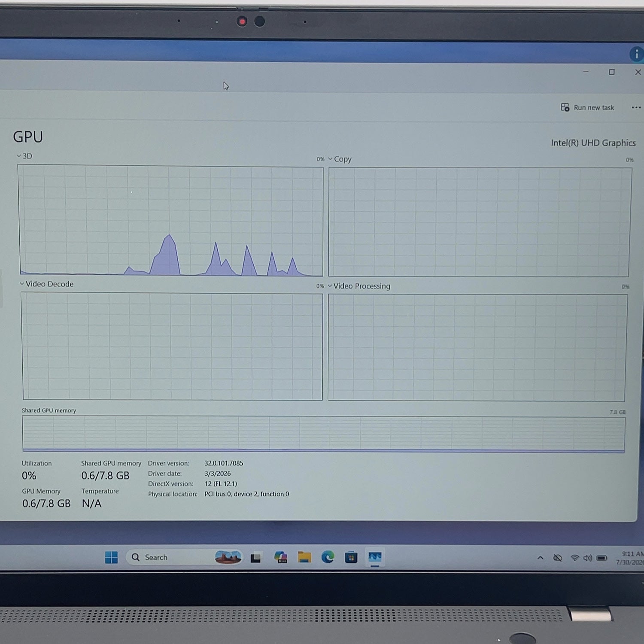The height and width of the screenshot is (644, 644).
Task: Click the Copy usage graph
Action: point(480,222)
